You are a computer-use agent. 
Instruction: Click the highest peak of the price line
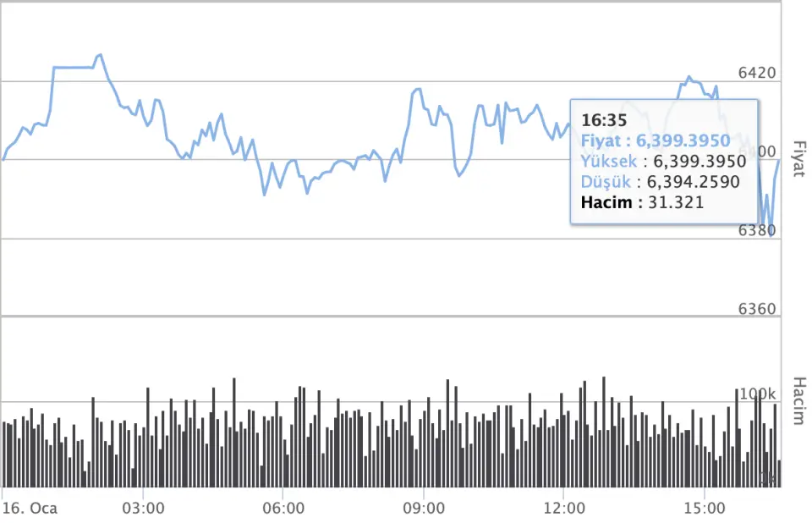click(100, 55)
